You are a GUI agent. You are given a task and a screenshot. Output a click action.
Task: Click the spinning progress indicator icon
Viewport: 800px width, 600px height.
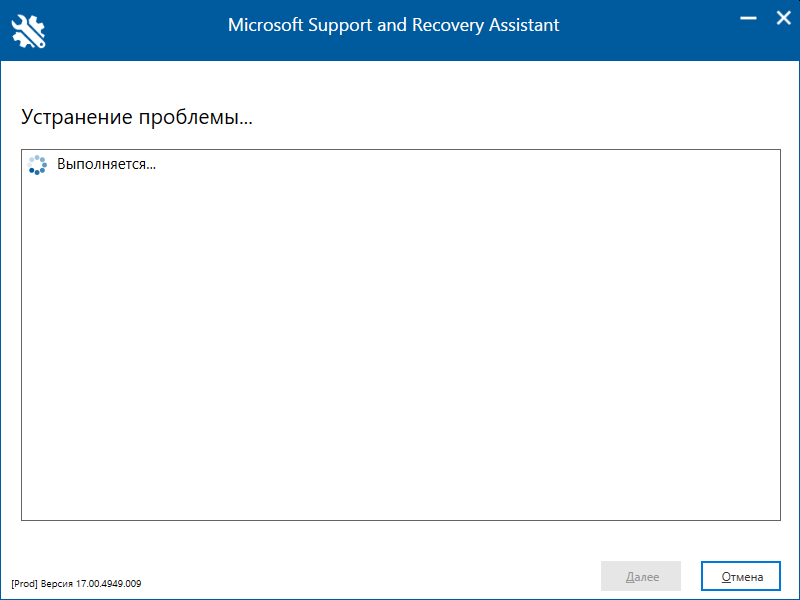point(37,165)
